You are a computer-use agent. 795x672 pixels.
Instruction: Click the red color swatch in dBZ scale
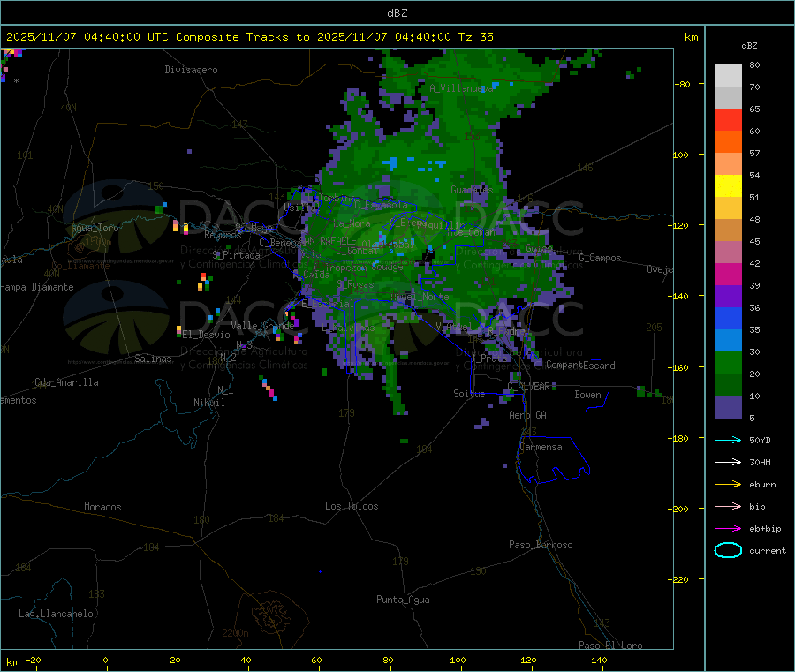[728, 119]
